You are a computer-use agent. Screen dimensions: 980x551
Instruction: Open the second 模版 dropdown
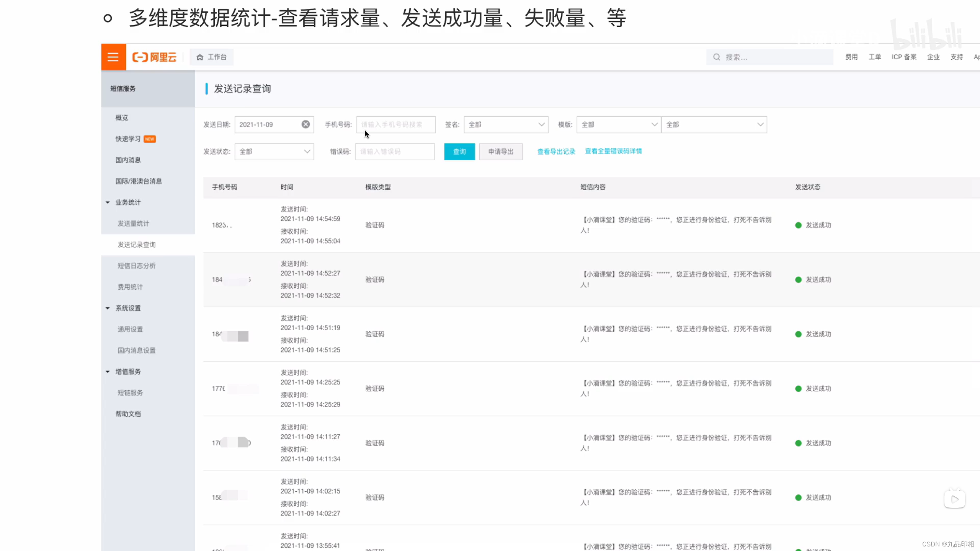(x=714, y=125)
